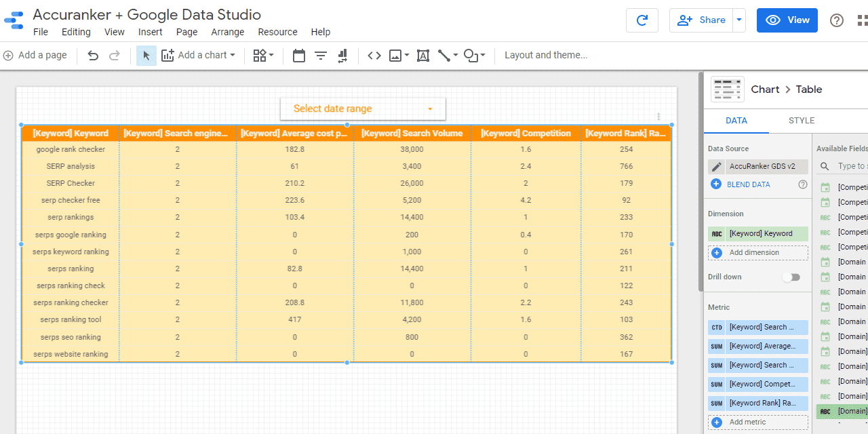The height and width of the screenshot is (434, 868).
Task: Click the 'serps ranking tool' keyword cell
Action: point(71,319)
